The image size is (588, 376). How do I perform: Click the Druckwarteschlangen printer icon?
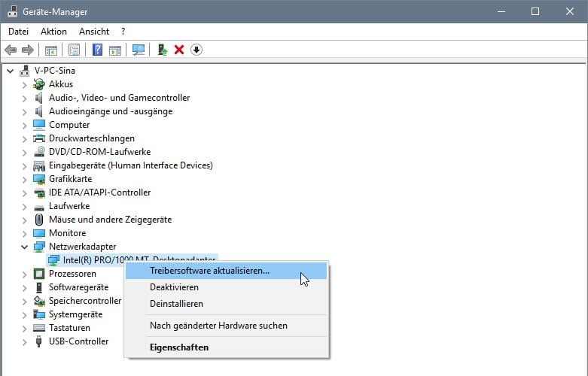(39, 138)
